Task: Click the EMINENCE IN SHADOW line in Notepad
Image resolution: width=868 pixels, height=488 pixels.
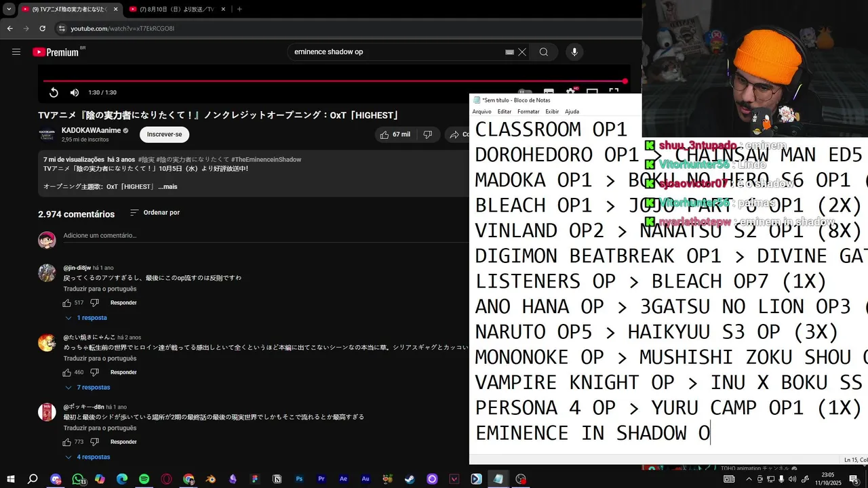Action: pyautogui.click(x=593, y=433)
